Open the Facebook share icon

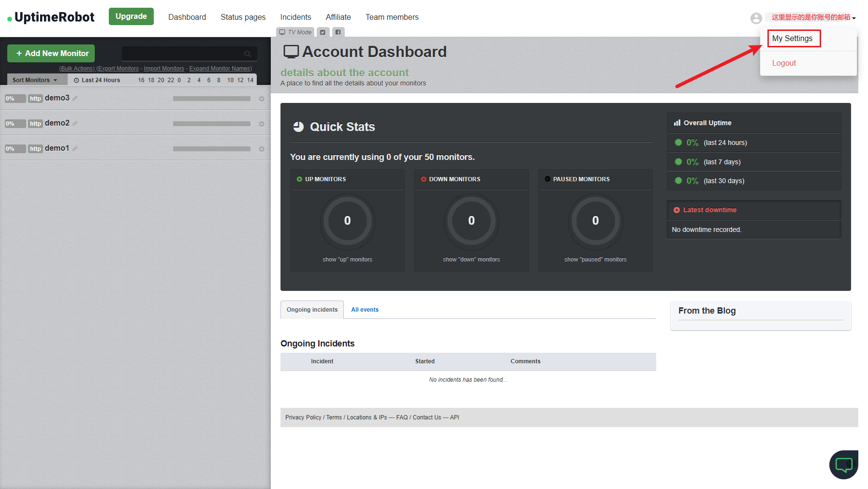(338, 32)
